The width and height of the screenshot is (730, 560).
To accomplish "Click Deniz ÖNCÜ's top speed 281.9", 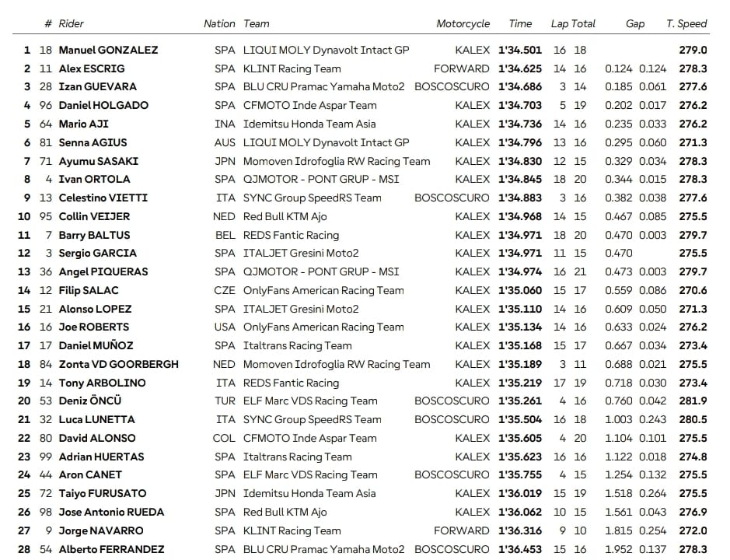I will coord(692,401).
